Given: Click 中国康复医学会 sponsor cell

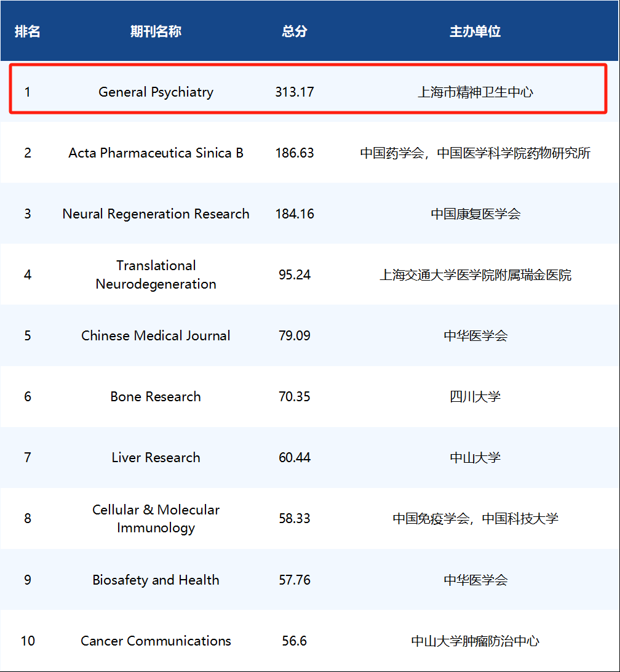Looking at the screenshot, I should click(x=475, y=214).
